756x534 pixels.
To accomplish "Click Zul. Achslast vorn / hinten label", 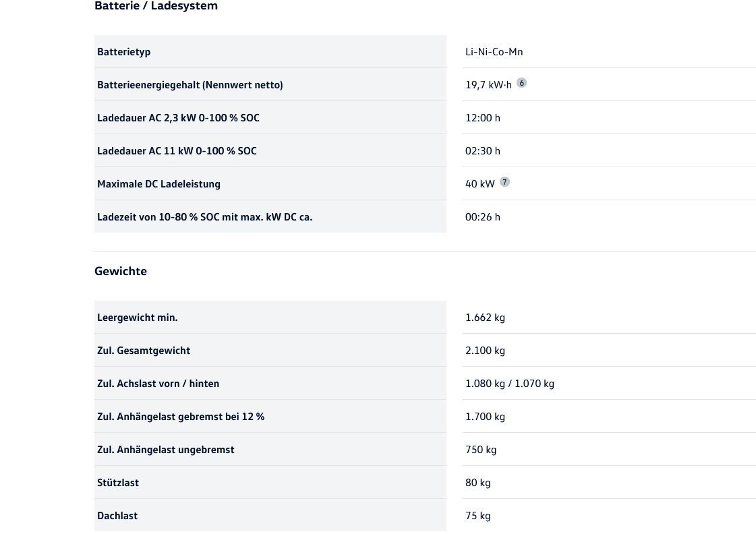I will point(158,384).
